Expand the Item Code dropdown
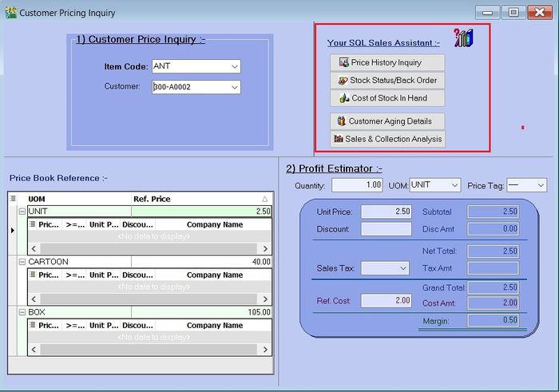Viewport: 559px width, 392px height. [234, 66]
